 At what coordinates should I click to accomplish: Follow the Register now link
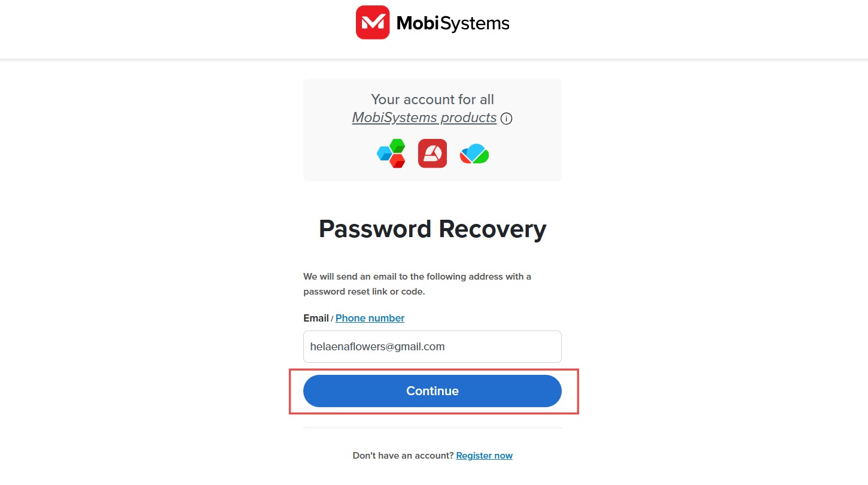click(484, 456)
